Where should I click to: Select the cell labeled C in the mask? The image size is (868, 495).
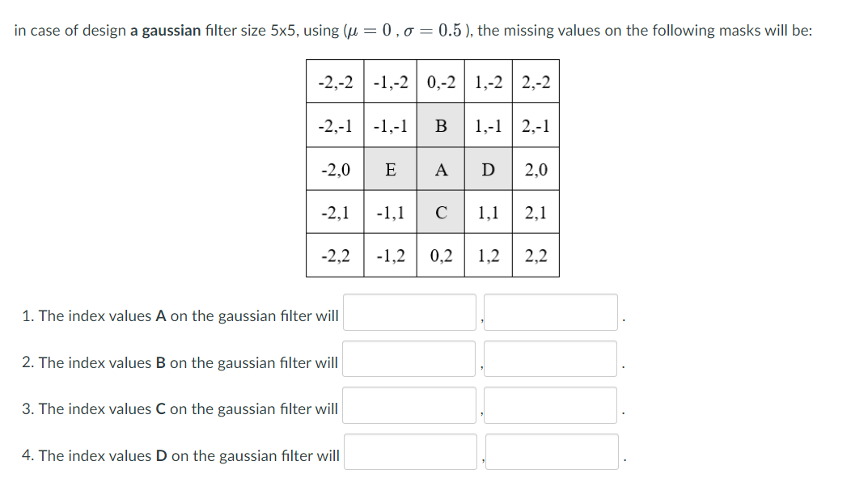[441, 213]
